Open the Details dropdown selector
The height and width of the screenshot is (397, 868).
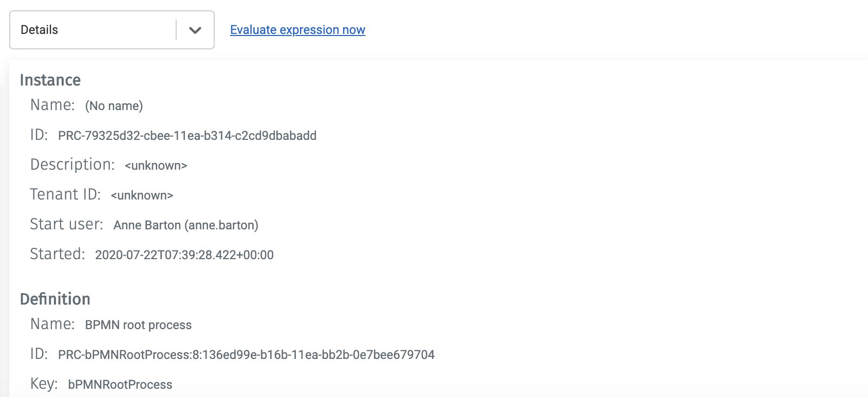tap(92, 30)
